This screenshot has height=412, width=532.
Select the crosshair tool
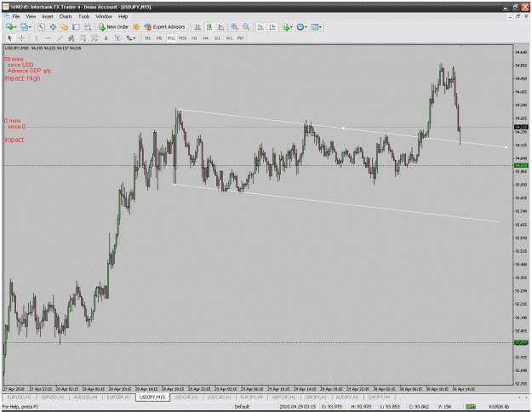[21, 38]
